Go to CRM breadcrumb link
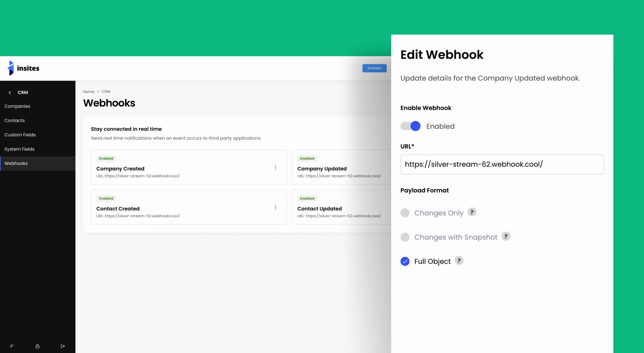644x353 pixels. coord(106,92)
